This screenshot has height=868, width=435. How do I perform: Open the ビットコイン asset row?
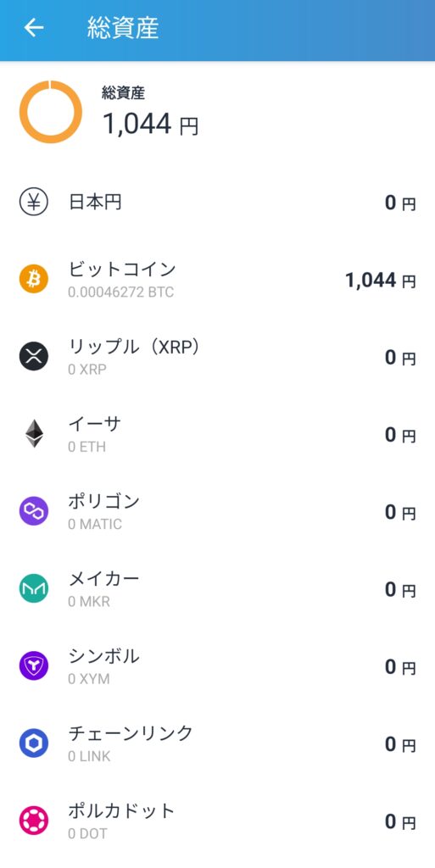(x=217, y=280)
